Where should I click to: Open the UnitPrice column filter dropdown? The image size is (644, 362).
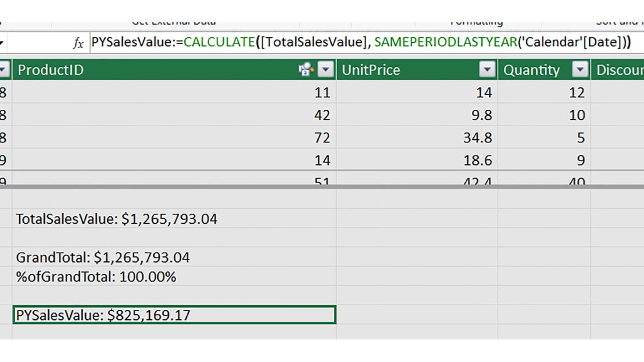click(487, 70)
